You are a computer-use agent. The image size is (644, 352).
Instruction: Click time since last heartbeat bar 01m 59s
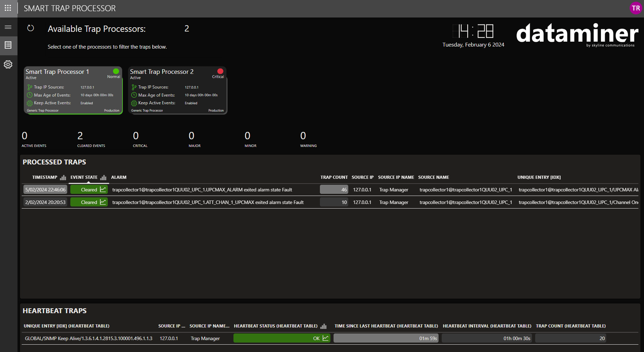[x=386, y=338]
